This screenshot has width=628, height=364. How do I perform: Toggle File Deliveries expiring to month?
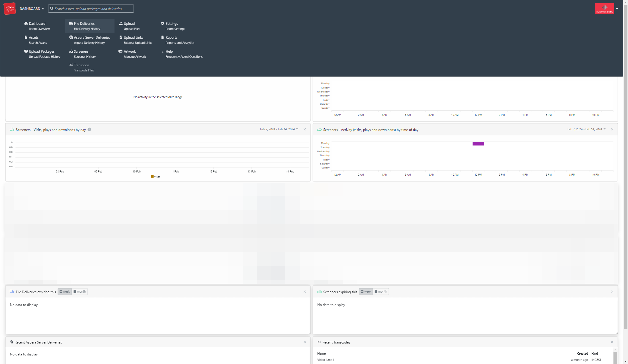click(79, 291)
